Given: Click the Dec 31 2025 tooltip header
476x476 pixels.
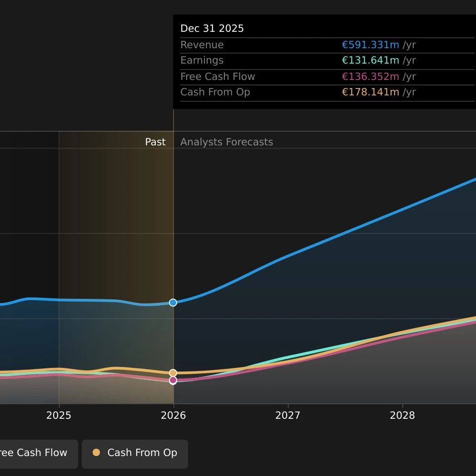Looking at the screenshot, I should (x=212, y=29).
